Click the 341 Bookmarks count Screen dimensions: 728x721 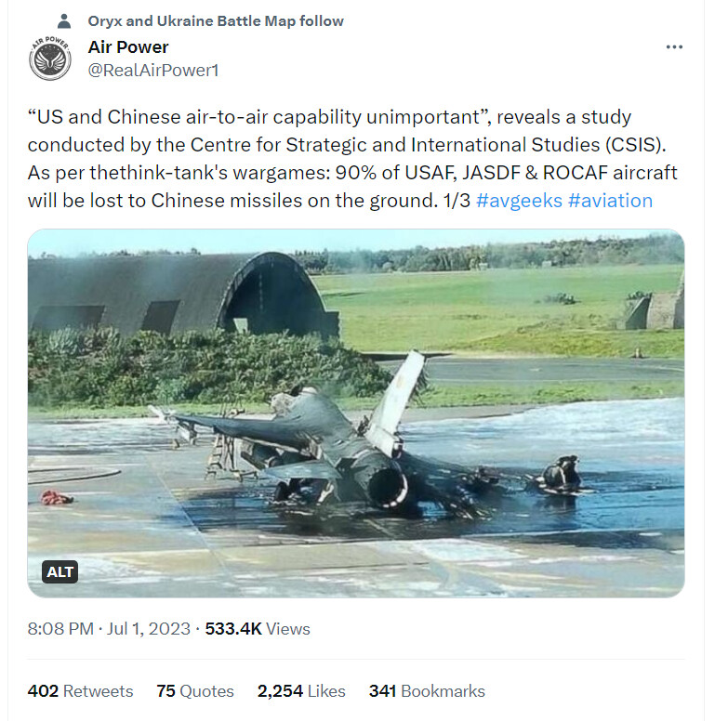[427, 690]
